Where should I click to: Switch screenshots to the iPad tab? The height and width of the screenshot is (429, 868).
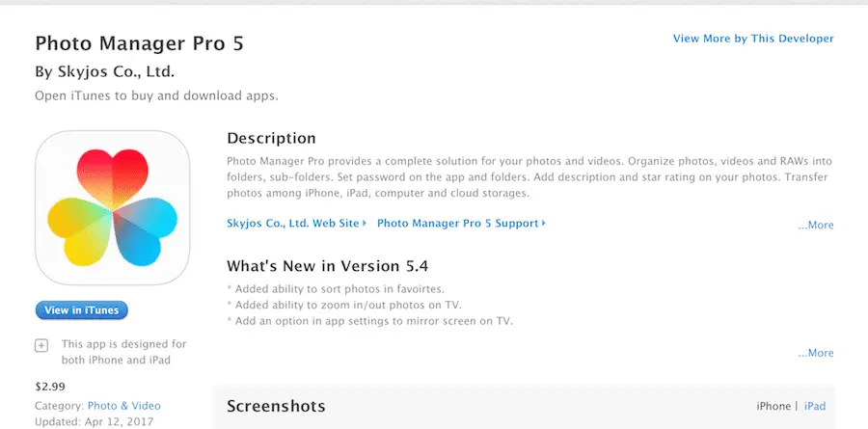[x=816, y=407]
